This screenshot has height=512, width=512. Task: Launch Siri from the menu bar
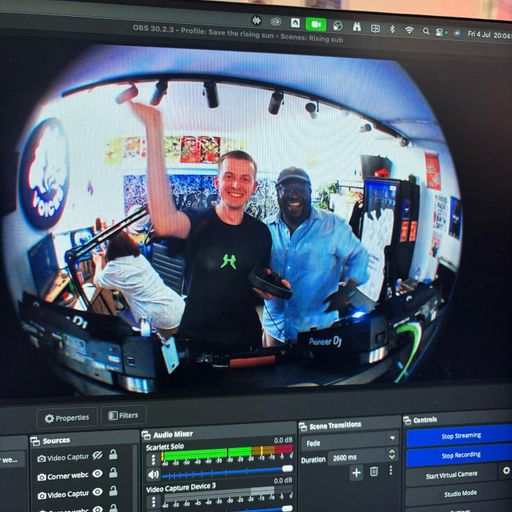pyautogui.click(x=457, y=33)
